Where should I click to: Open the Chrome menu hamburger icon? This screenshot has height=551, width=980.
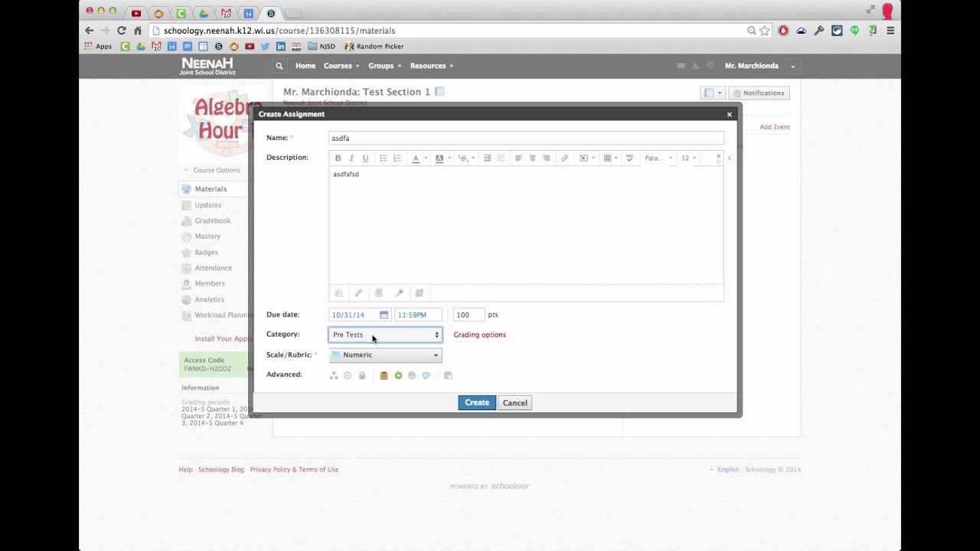point(890,31)
